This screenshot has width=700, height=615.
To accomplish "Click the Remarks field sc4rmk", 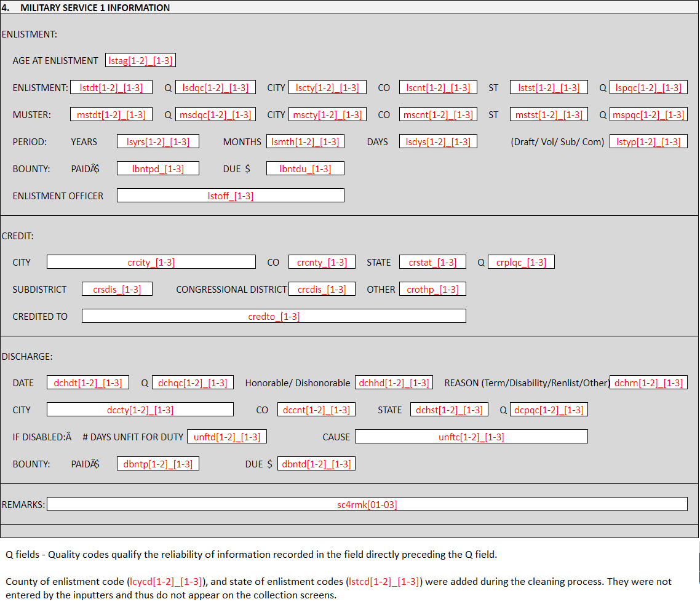I will 367,504.
